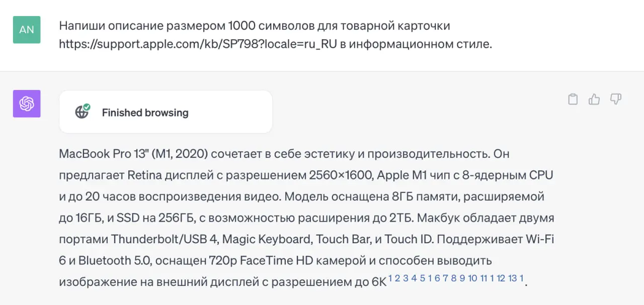Open citation link number 11

point(484,278)
